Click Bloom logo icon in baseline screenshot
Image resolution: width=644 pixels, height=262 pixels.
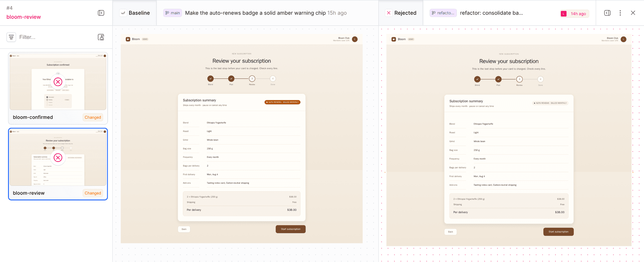coord(128,39)
